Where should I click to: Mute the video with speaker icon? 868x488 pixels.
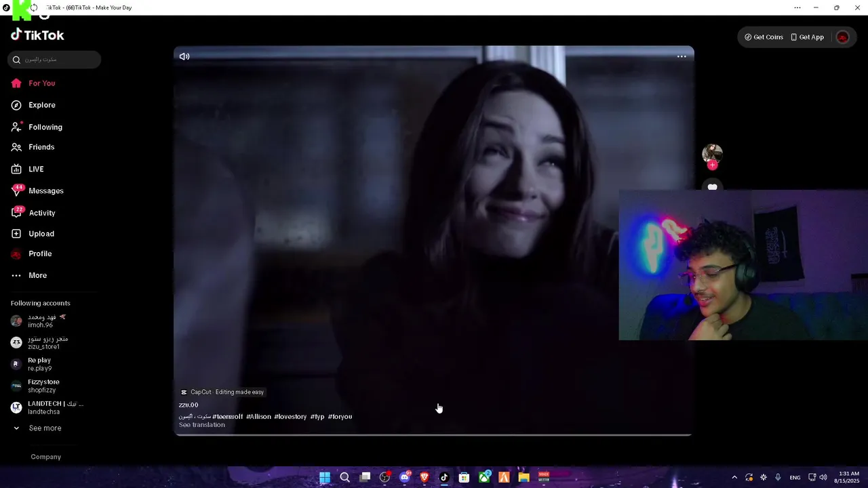pos(184,56)
